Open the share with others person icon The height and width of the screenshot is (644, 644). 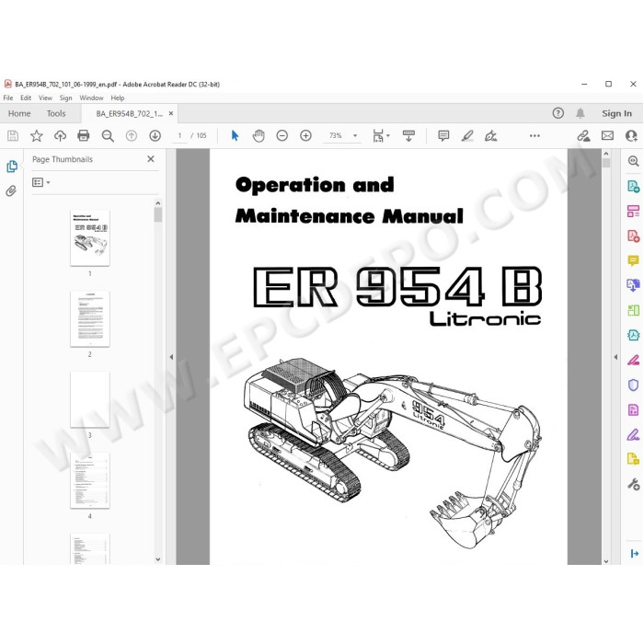(631, 135)
